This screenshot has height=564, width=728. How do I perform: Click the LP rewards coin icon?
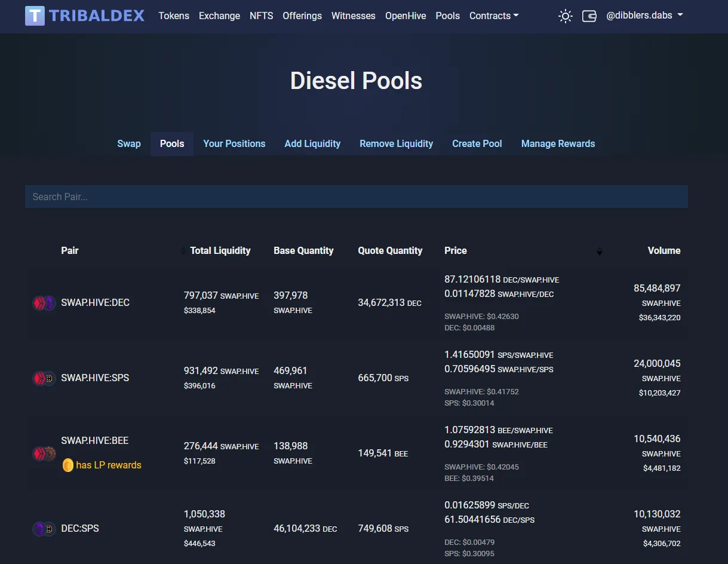[67, 465]
